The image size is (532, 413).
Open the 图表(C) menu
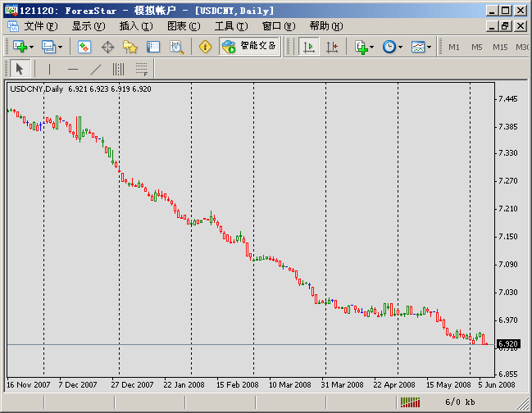[184, 26]
